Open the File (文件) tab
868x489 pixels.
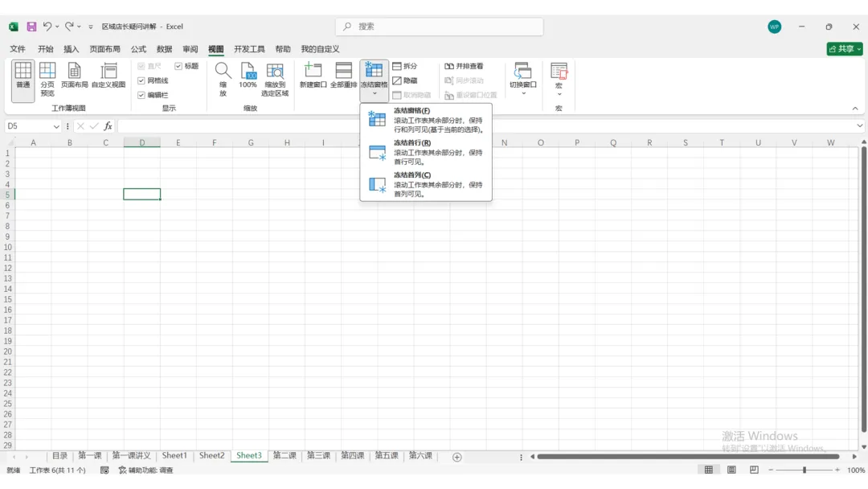click(x=18, y=49)
